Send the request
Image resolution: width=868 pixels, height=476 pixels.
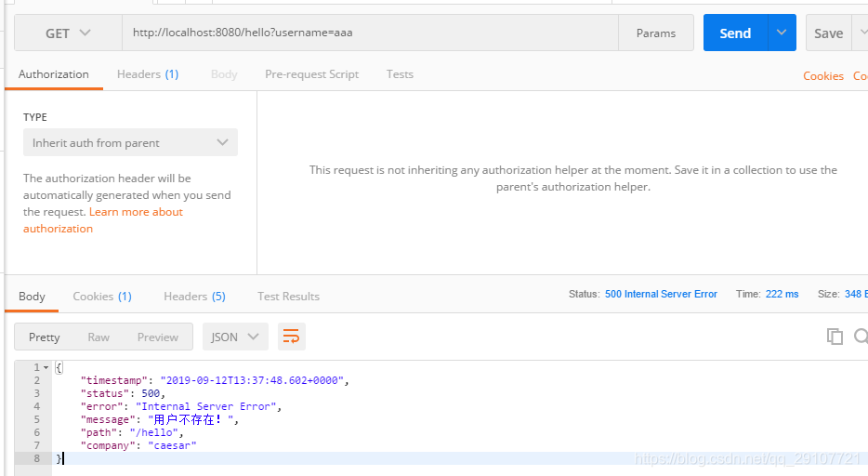click(x=735, y=33)
